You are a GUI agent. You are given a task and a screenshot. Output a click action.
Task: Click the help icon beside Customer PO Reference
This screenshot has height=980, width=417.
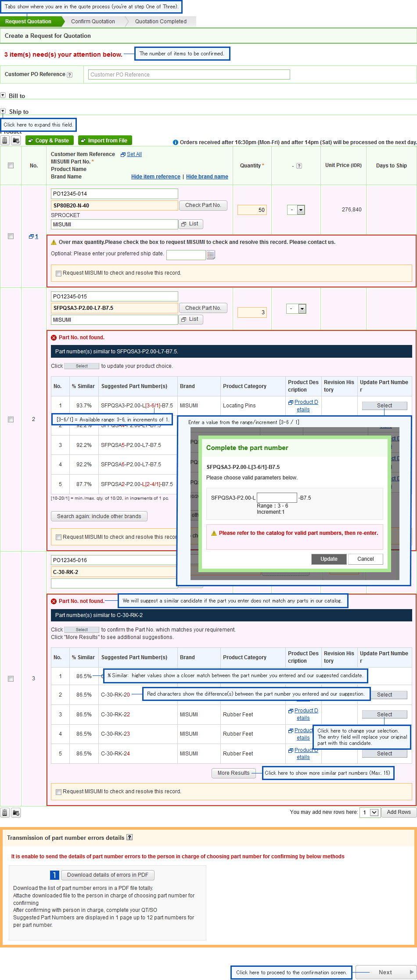69,75
